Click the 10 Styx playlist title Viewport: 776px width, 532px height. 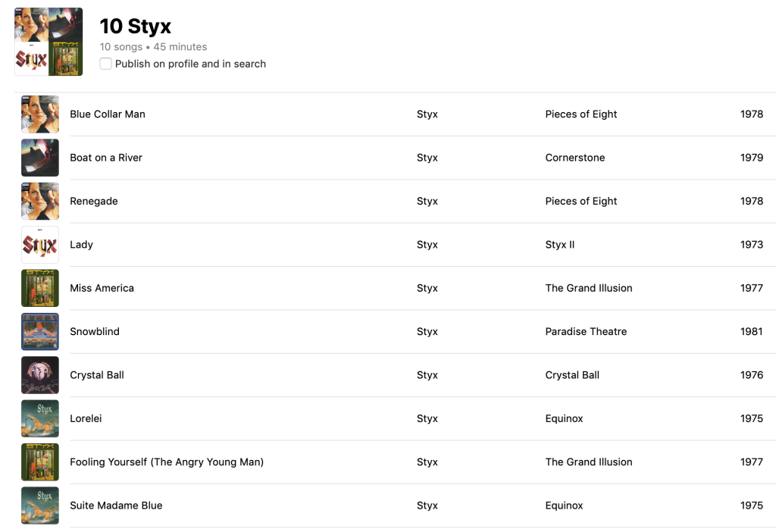click(x=136, y=27)
